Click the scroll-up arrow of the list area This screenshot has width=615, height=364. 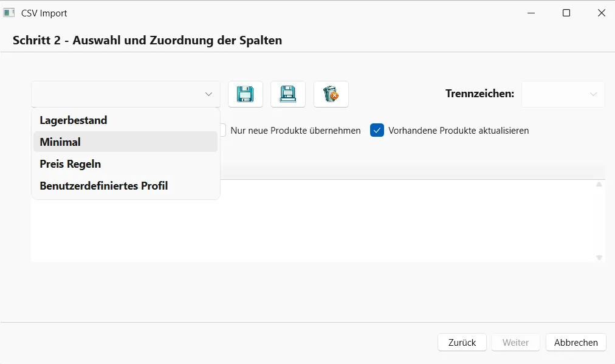tap(599, 184)
